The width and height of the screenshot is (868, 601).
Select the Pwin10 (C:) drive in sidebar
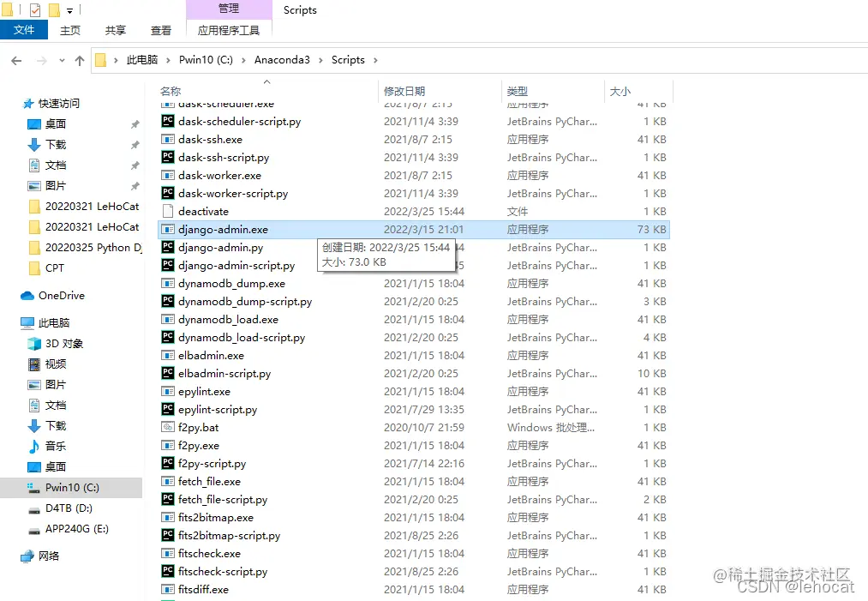(72, 488)
